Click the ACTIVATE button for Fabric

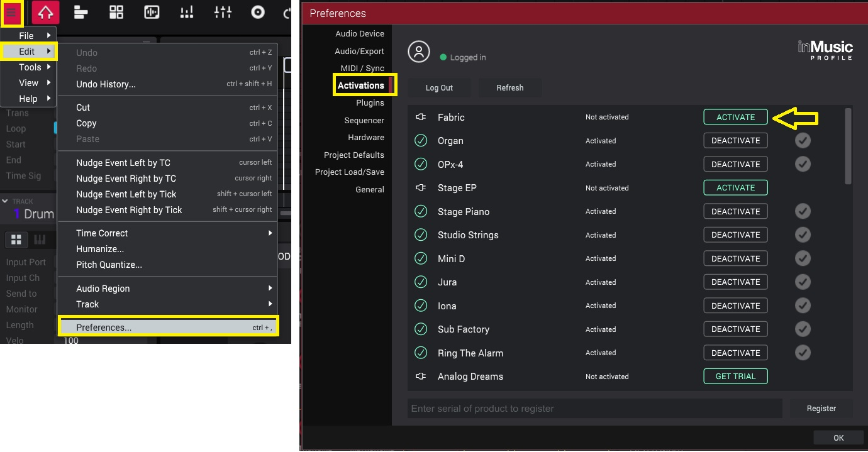point(735,117)
